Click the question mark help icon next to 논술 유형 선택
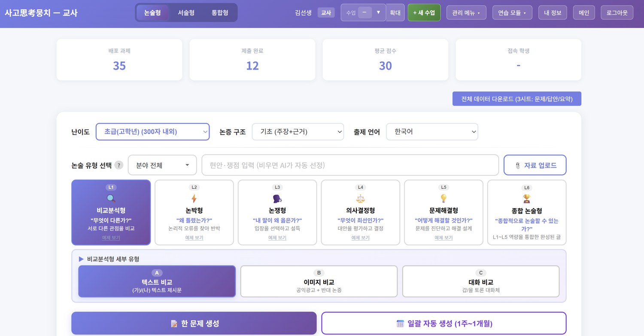 click(x=119, y=165)
